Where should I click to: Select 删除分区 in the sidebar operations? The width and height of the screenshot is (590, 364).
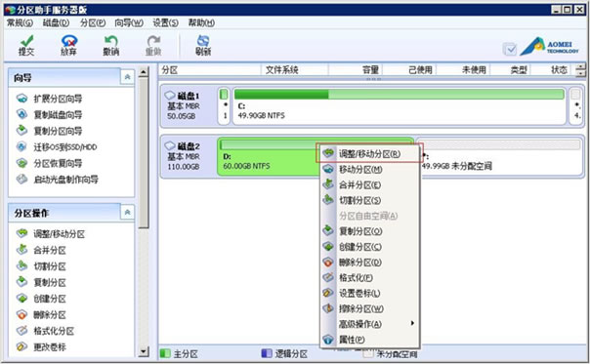click(41, 315)
